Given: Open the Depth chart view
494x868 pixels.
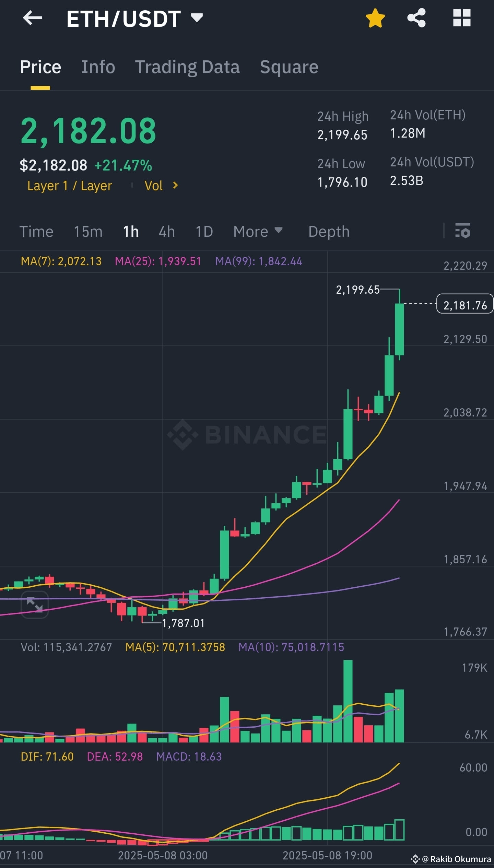Looking at the screenshot, I should pos(329,232).
